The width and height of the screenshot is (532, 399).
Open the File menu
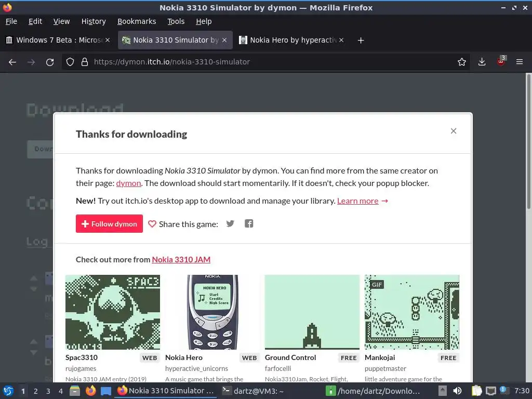click(11, 21)
